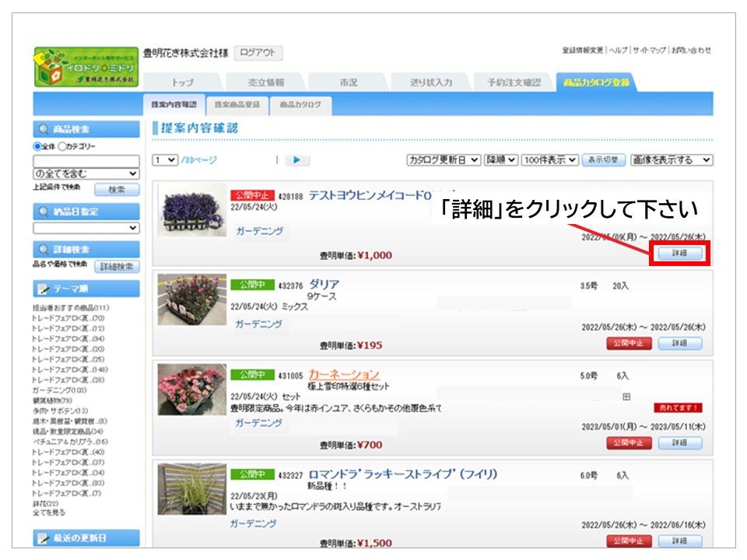Viewport: 747px width, 560px height.
Task: Open the 画像を表示する dropdown
Action: 672,159
